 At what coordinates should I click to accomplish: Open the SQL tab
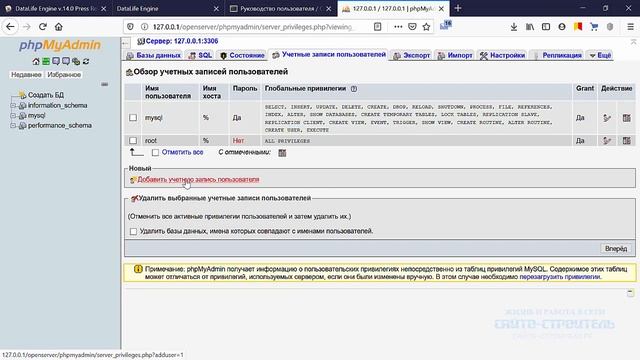pos(200,55)
